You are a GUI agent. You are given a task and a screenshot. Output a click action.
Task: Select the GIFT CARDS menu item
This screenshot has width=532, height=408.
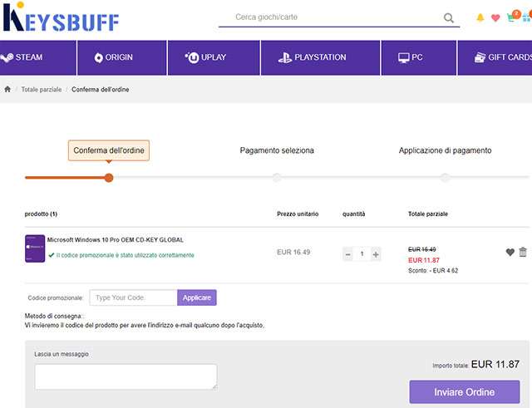coord(503,57)
